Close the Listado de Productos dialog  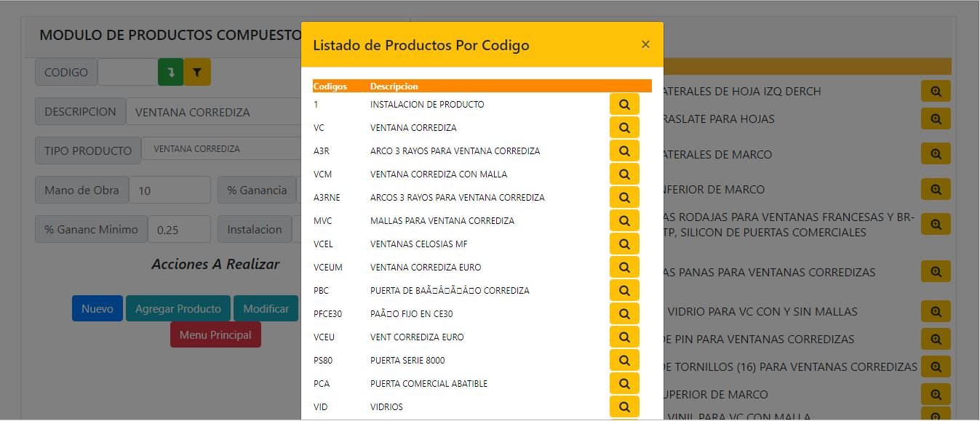645,44
